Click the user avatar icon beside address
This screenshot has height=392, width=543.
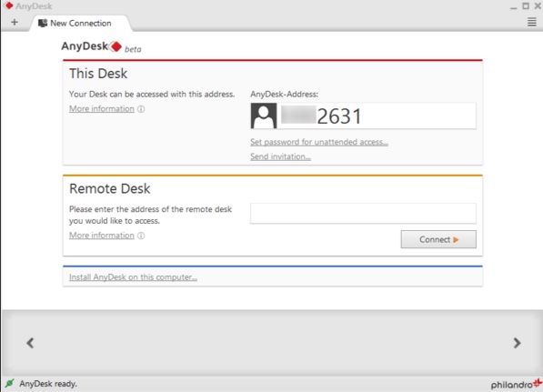[264, 116]
